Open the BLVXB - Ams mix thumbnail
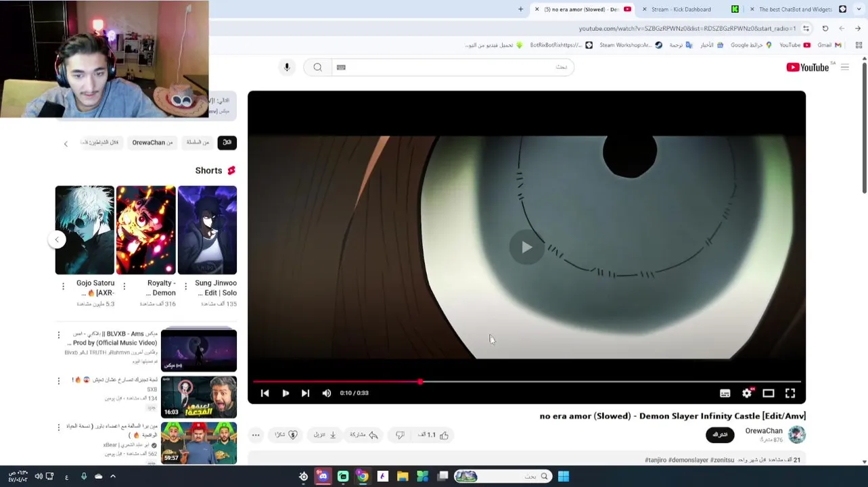The width and height of the screenshot is (868, 487). click(x=199, y=350)
